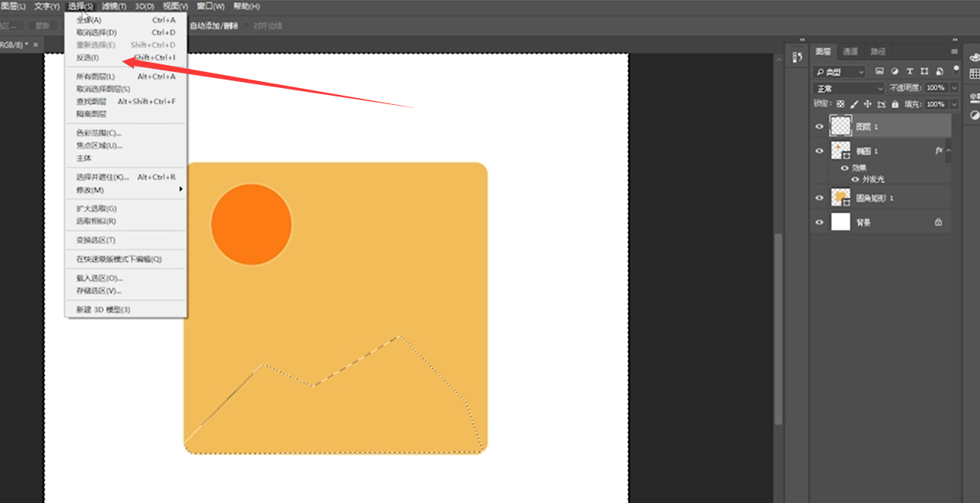Viewport: 980px width, 503px height.
Task: Choose 存储选区(V)... menu item
Action: [126, 291]
